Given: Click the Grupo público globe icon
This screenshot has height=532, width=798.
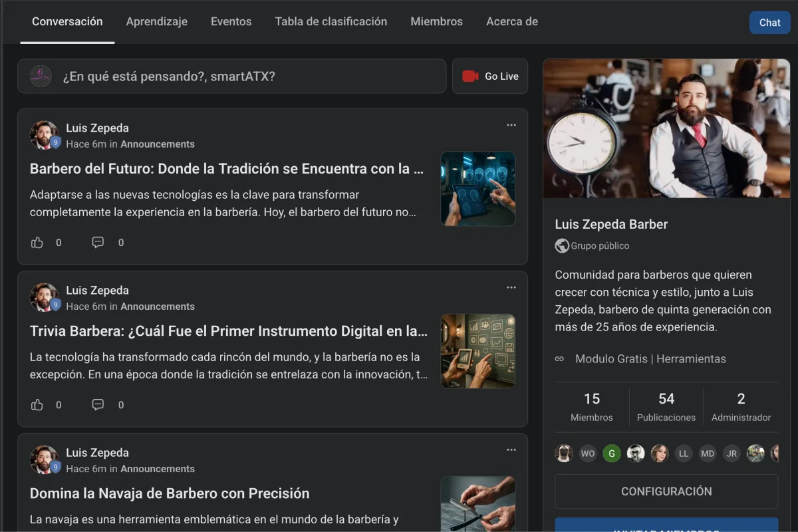Looking at the screenshot, I should click(x=562, y=246).
